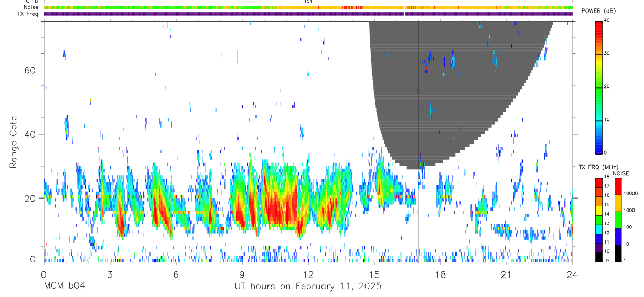Click the UT hours on February 11, 2025 title
Viewport: 644px width, 297px height.
[308, 287]
